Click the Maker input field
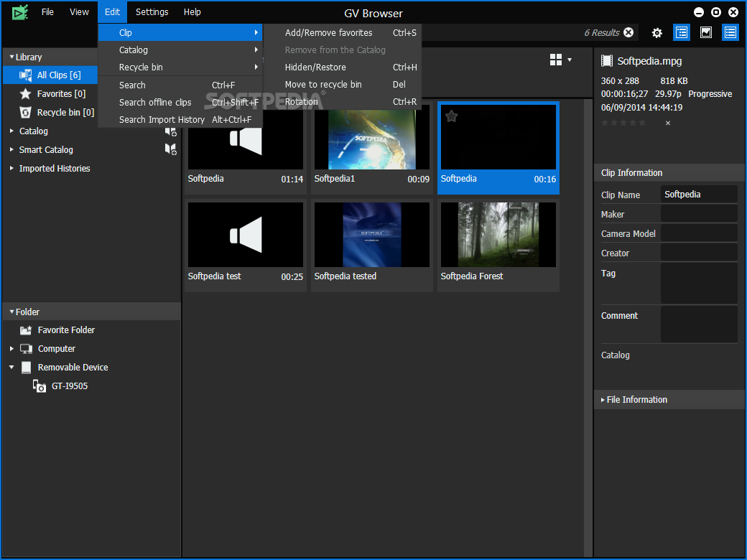Viewport: 747px width, 560px height. pyautogui.click(x=699, y=214)
